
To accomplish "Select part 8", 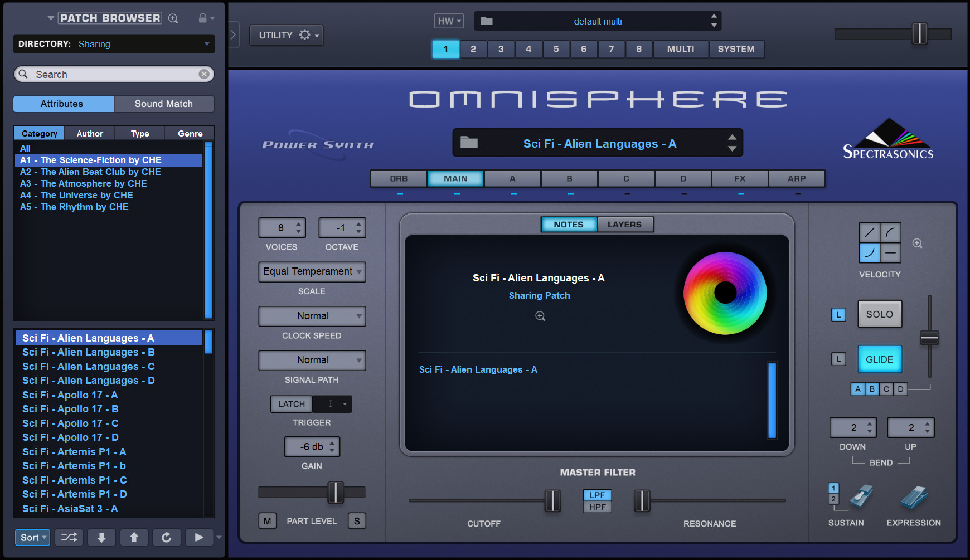I will pos(639,49).
